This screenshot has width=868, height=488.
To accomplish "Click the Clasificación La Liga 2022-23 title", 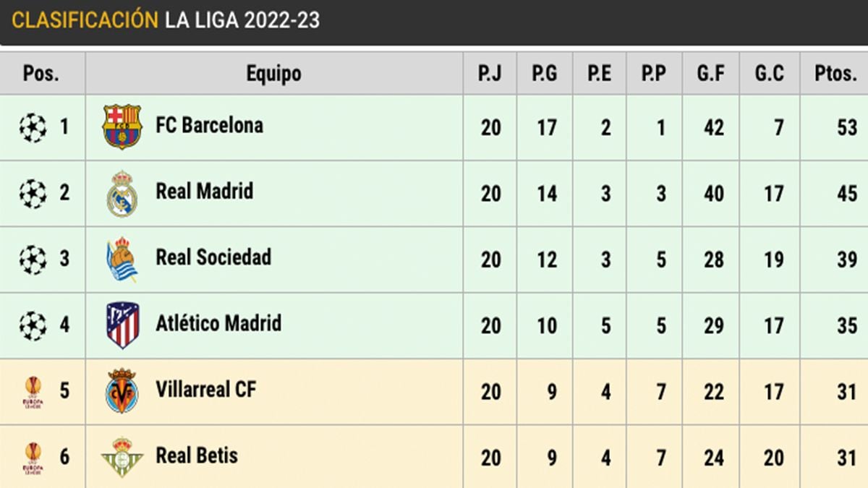I will click(166, 20).
